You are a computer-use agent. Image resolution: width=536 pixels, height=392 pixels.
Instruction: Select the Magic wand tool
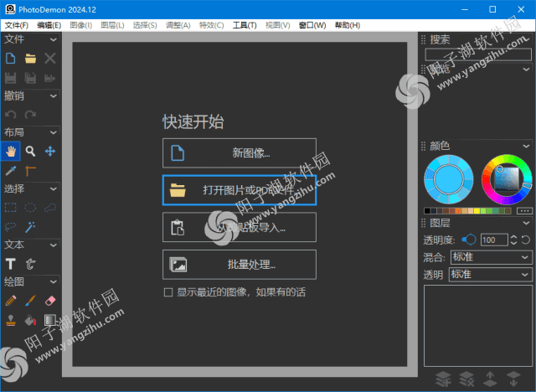point(30,227)
